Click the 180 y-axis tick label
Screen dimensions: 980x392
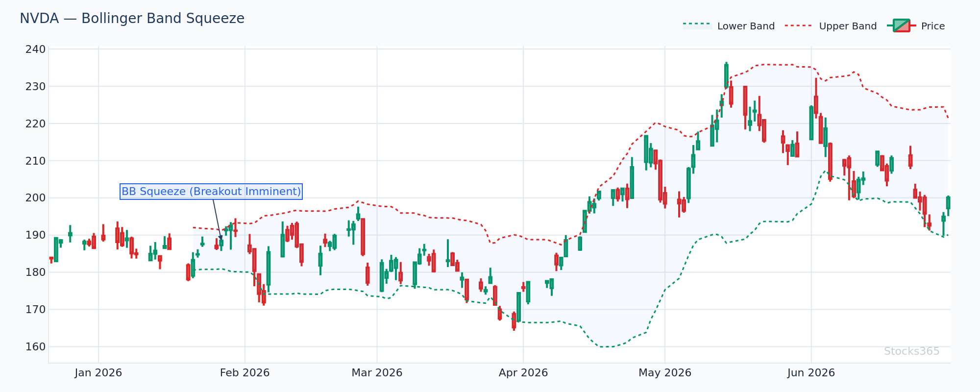click(x=36, y=272)
